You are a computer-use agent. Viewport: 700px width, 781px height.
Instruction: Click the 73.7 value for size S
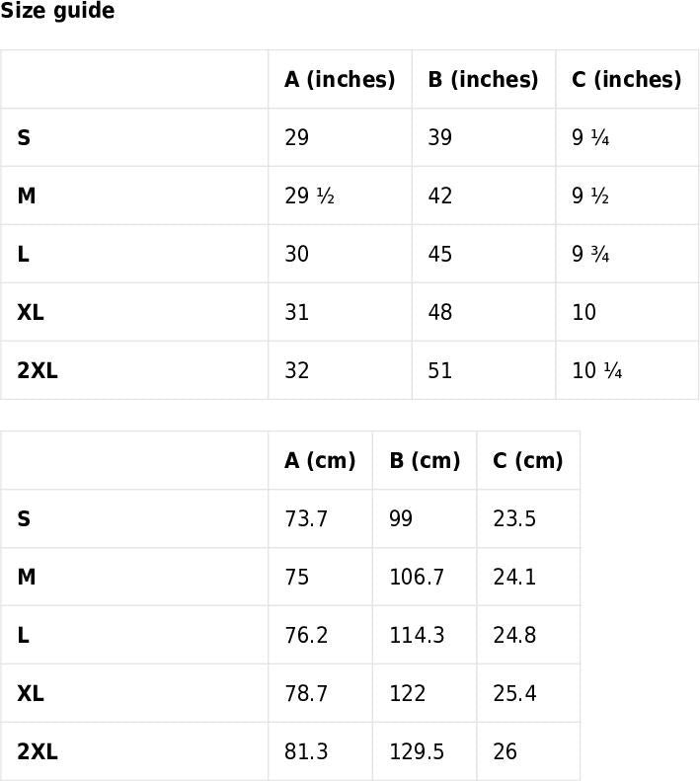(306, 519)
